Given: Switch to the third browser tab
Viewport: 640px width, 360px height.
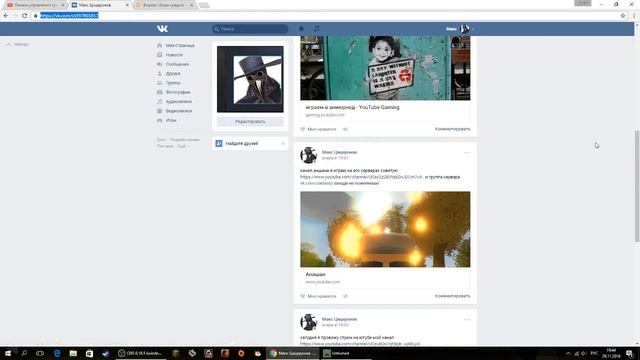Looking at the screenshot, I should click(x=163, y=5).
